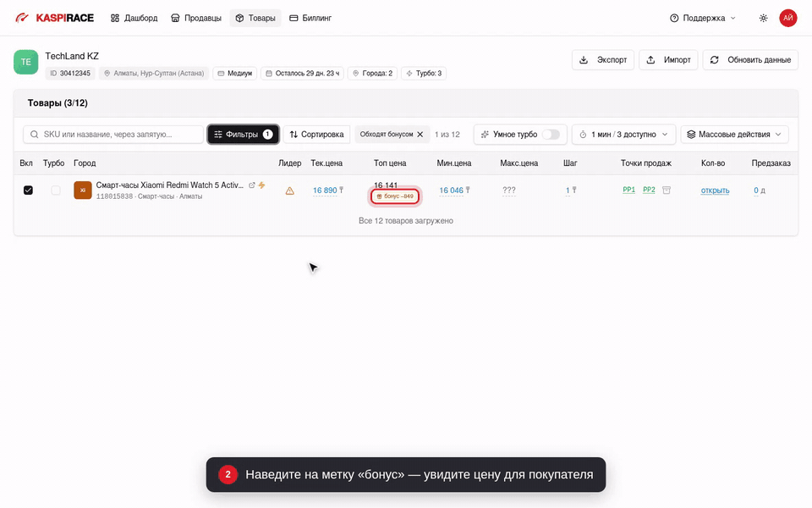Click the pin icon next to price 16 890
812x508 pixels.
341,190
